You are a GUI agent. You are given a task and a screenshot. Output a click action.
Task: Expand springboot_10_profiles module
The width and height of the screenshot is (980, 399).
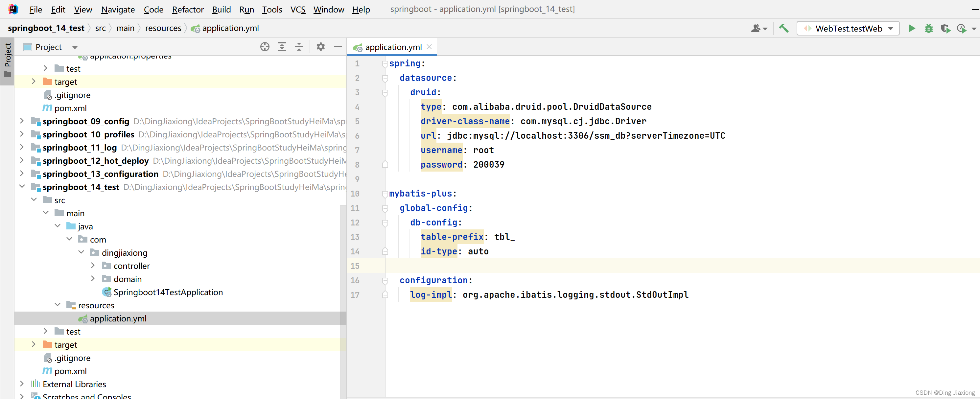tap(22, 134)
